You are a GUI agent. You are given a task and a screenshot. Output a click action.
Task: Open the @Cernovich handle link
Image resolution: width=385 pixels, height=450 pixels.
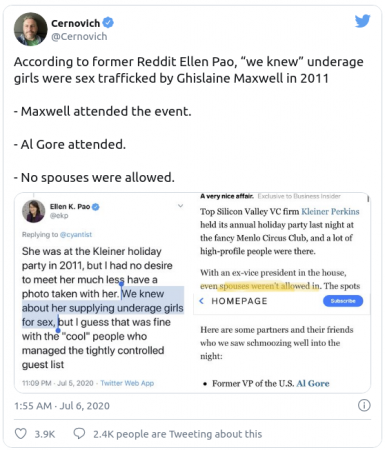pos(79,36)
